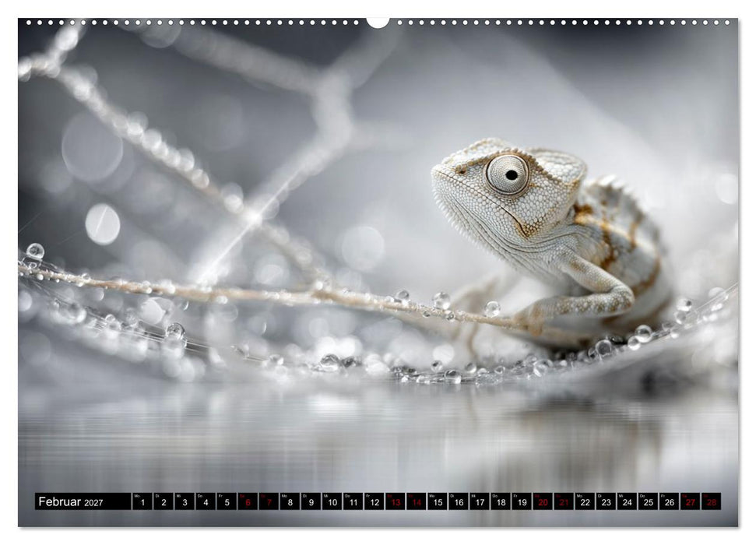Pick red weekend date 13
This screenshot has height=545, width=756.
(x=396, y=501)
